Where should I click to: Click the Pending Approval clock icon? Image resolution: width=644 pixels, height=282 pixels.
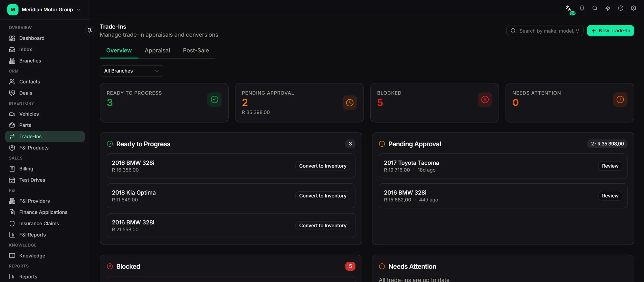350,103
